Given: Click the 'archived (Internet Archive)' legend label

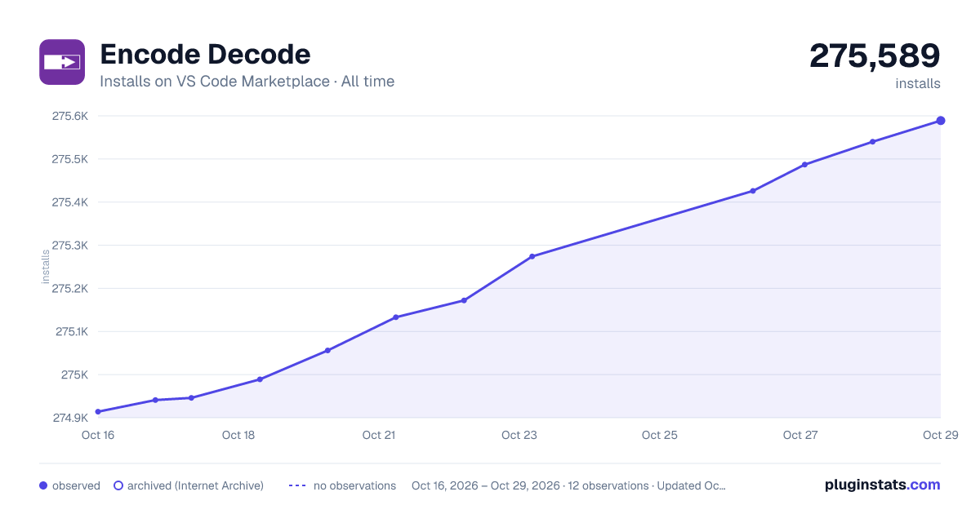Looking at the screenshot, I should click(195, 485).
